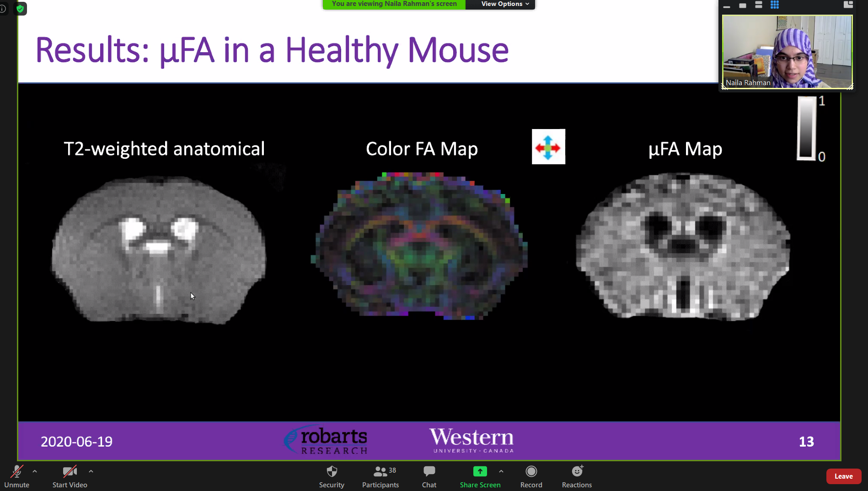Open the Reactions emoji menu
The height and width of the screenshot is (491, 868).
[x=577, y=476]
